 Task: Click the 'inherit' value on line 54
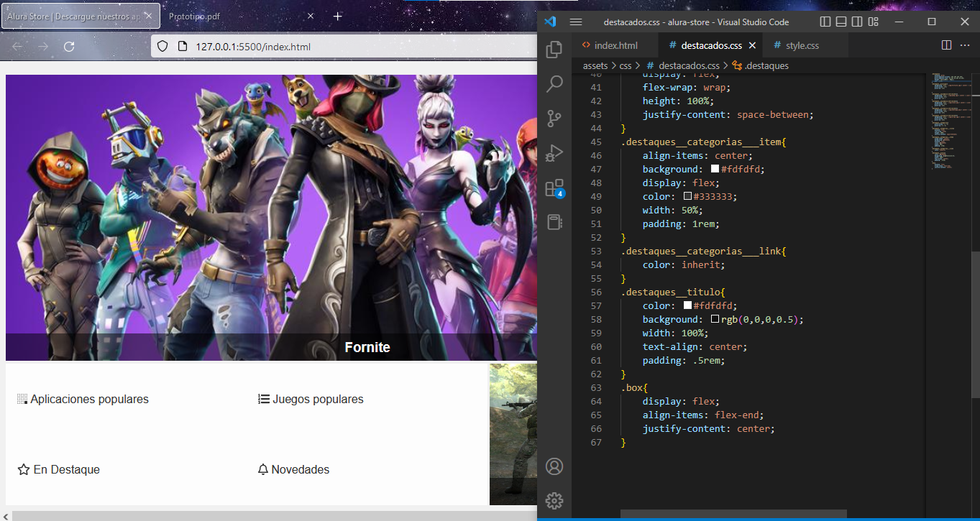(x=700, y=264)
